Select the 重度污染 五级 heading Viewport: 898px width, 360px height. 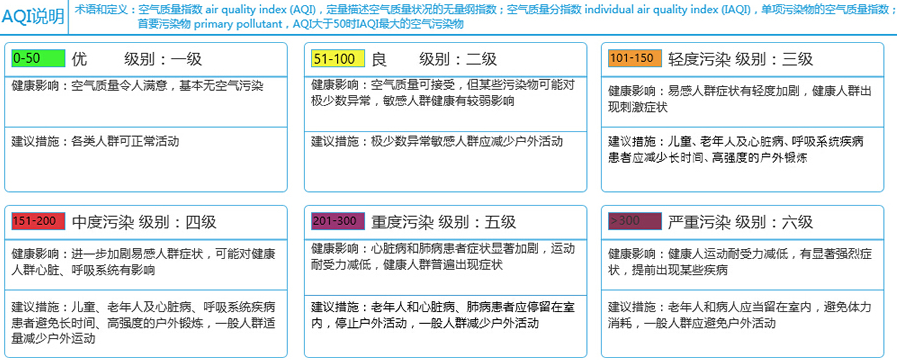click(443, 221)
